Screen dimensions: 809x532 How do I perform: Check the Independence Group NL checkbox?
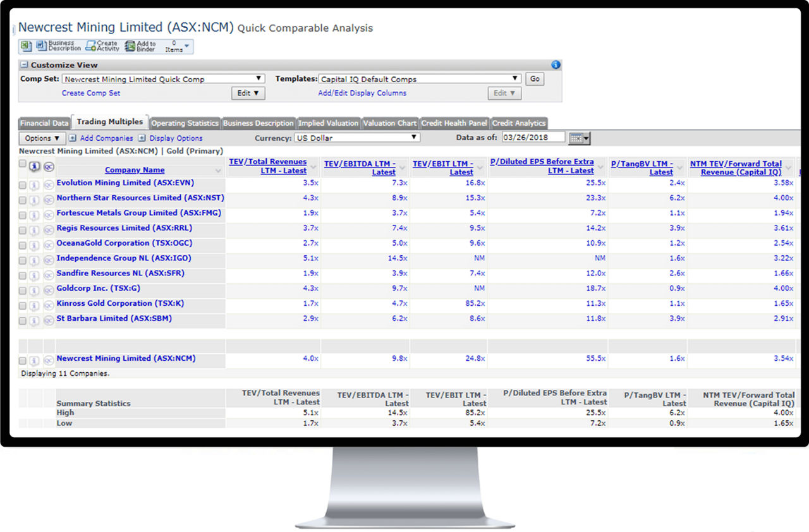coord(23,261)
